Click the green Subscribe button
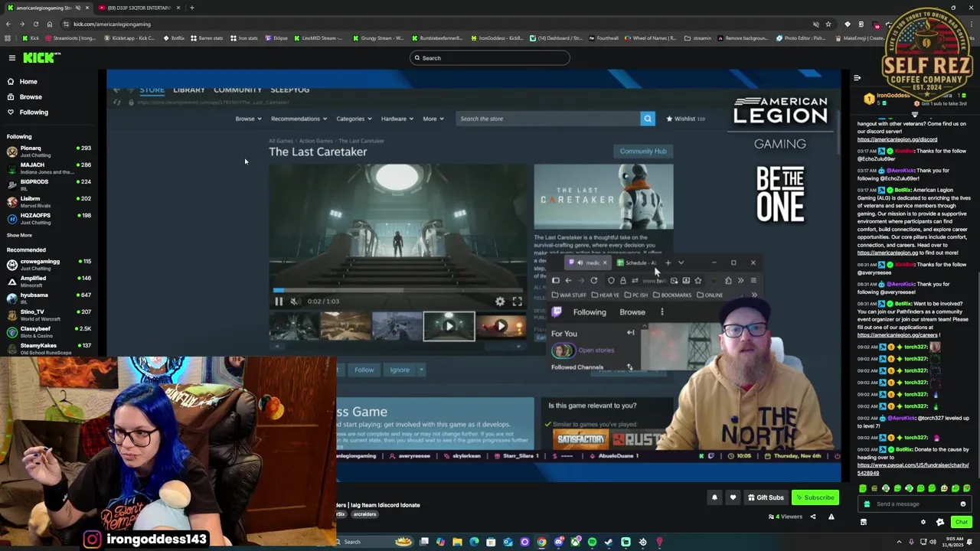This screenshot has height=551, width=980. tap(815, 497)
